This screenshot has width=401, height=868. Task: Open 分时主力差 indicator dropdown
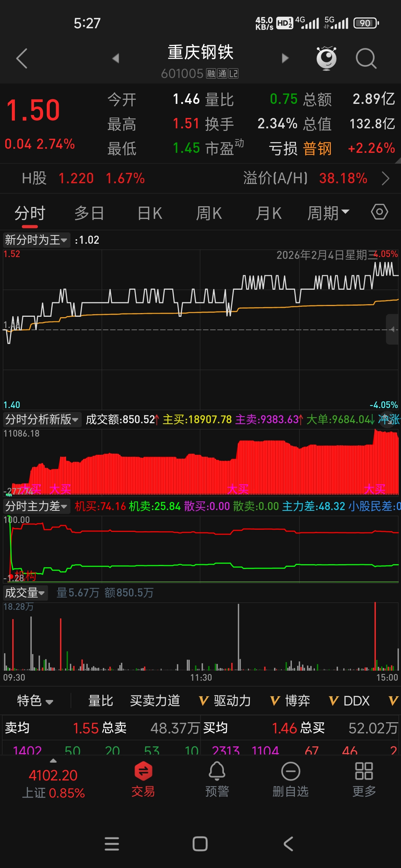pos(36,506)
